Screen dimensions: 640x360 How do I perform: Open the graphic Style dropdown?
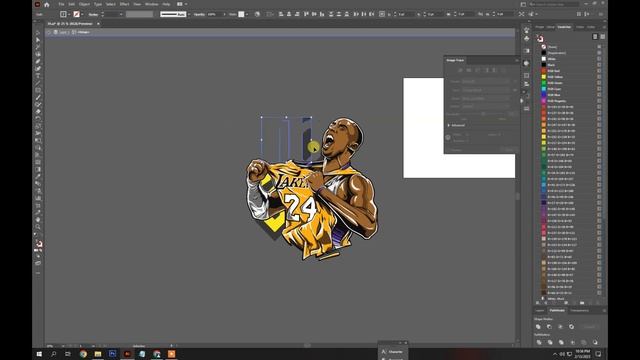(247, 14)
